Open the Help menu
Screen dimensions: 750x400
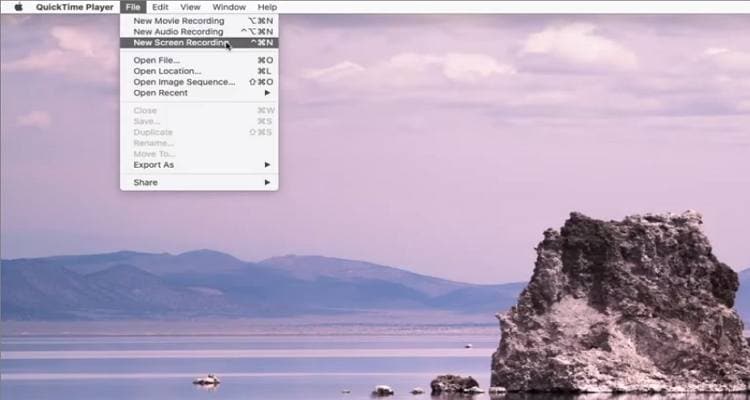pos(267,7)
